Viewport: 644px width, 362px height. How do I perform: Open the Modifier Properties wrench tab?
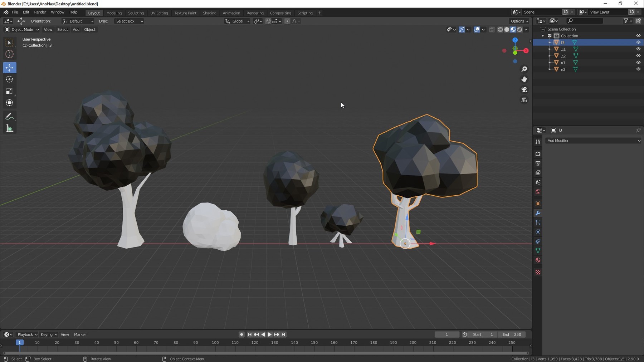[x=538, y=213]
